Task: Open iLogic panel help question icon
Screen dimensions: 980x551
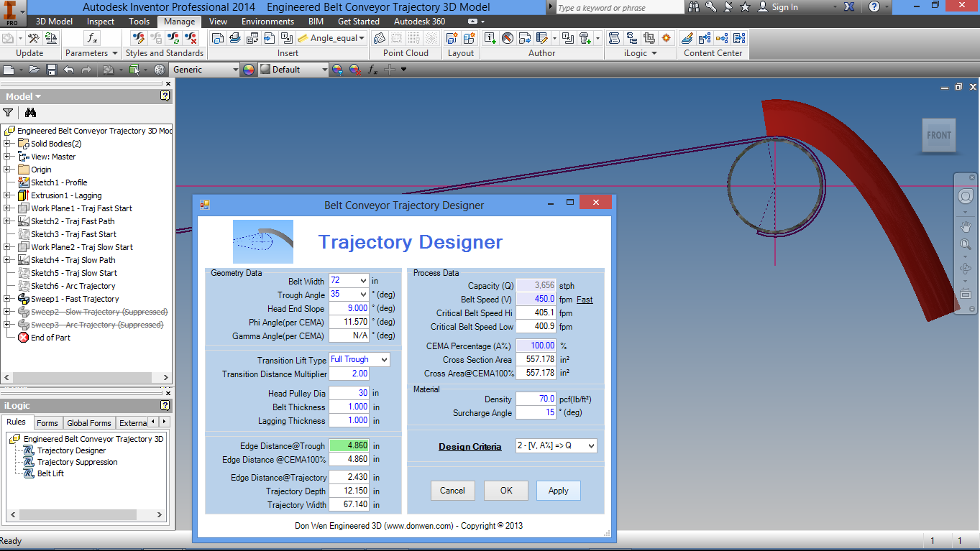Action: click(165, 406)
